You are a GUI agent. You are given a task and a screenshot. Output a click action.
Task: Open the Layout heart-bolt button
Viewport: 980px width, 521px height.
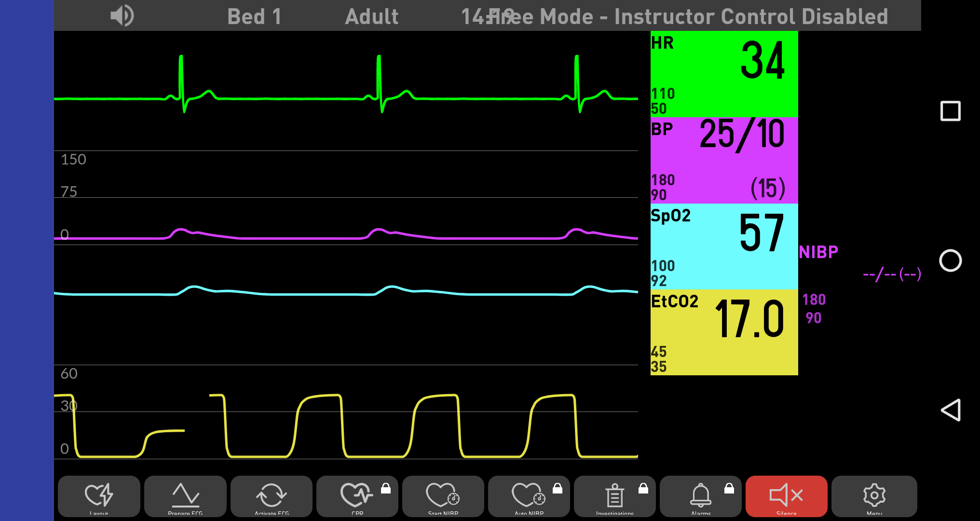coord(99,495)
